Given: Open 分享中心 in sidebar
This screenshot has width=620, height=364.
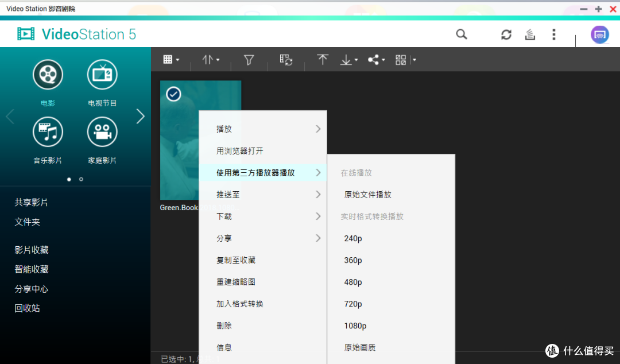Looking at the screenshot, I should [31, 289].
